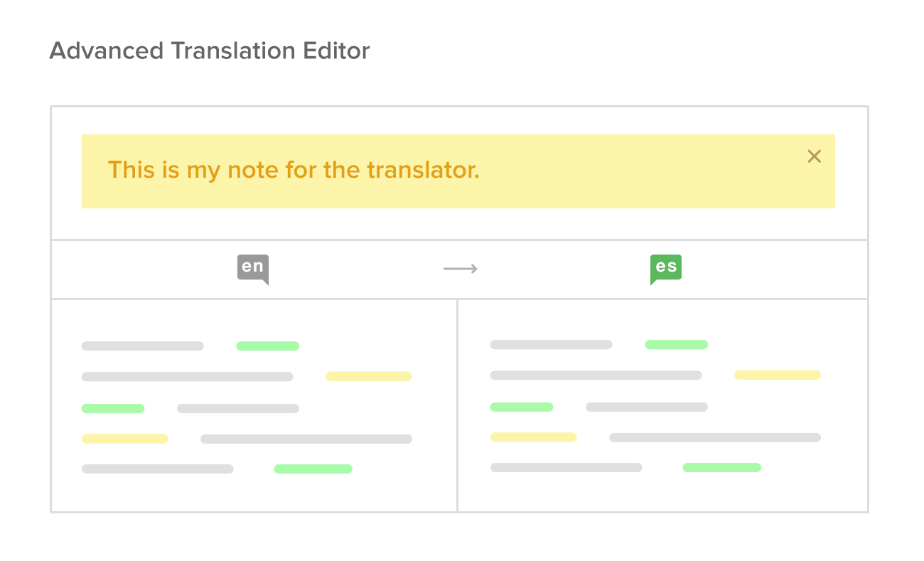The height and width of the screenshot is (561, 924).
Task: Click yellow highlight on second Spanish line
Action: 778,375
